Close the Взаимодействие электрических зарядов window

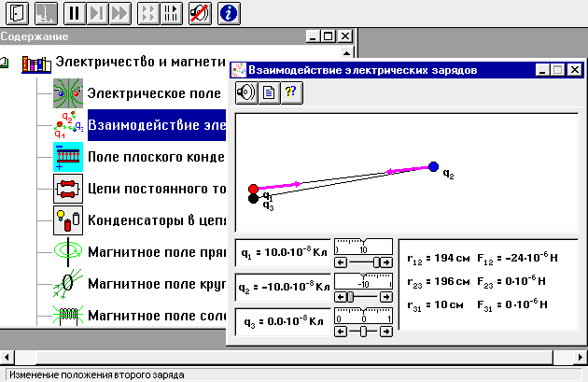tap(575, 70)
